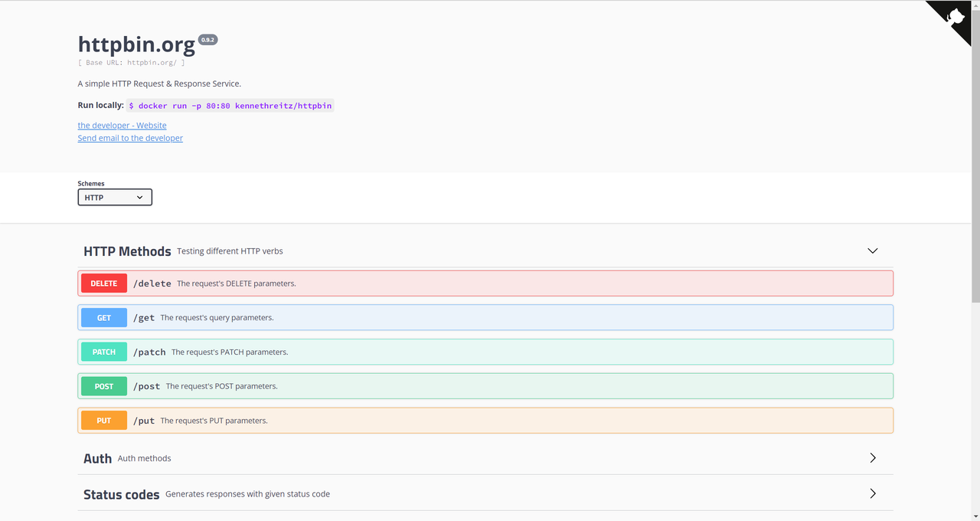Click the httpbin.org page title
Viewport: 980px width, 521px height.
(x=136, y=45)
